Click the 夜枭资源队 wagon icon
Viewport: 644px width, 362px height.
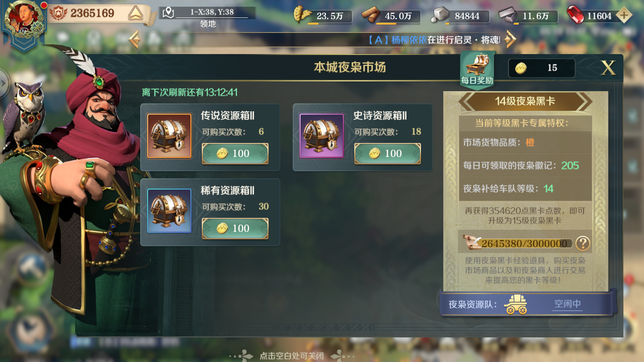click(516, 304)
